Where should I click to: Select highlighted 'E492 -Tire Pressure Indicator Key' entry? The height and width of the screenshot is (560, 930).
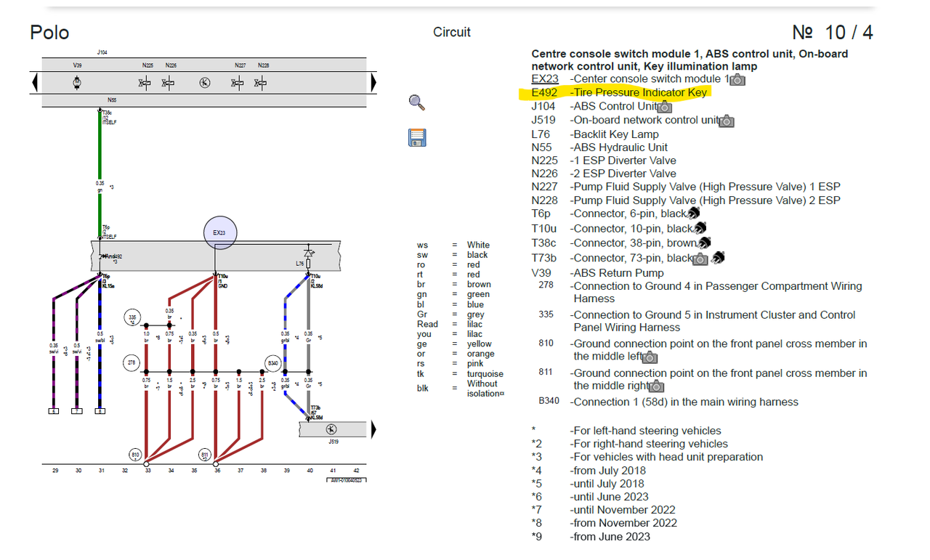tap(619, 93)
